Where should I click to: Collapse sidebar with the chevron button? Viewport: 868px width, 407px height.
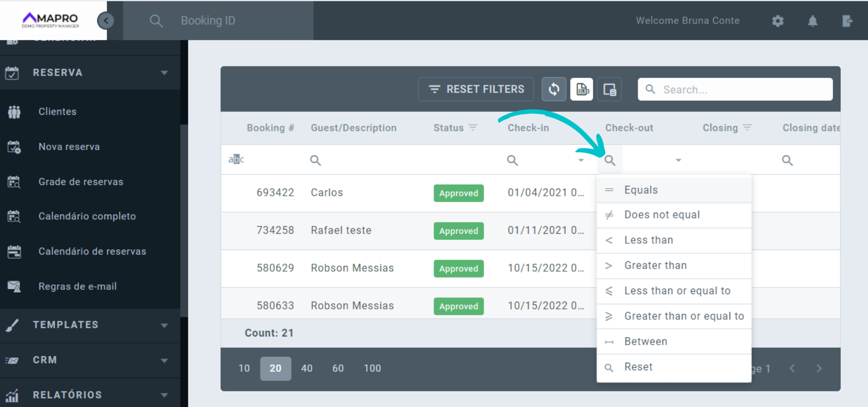[106, 20]
